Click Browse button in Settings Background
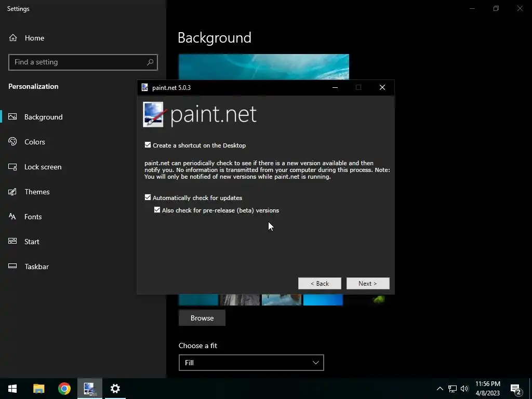The image size is (532, 399). click(x=202, y=318)
